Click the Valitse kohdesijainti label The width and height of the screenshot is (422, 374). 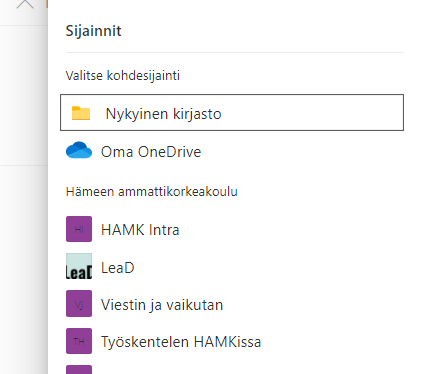click(123, 76)
